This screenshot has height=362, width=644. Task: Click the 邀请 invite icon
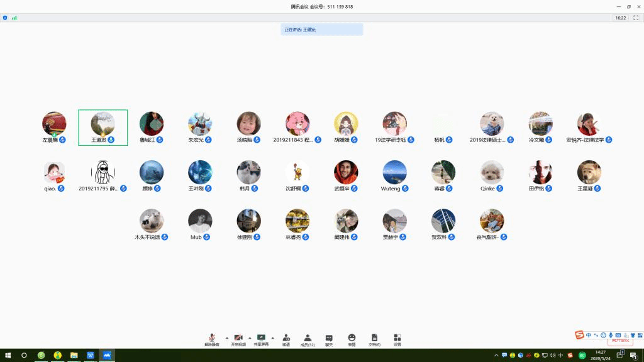point(286,339)
